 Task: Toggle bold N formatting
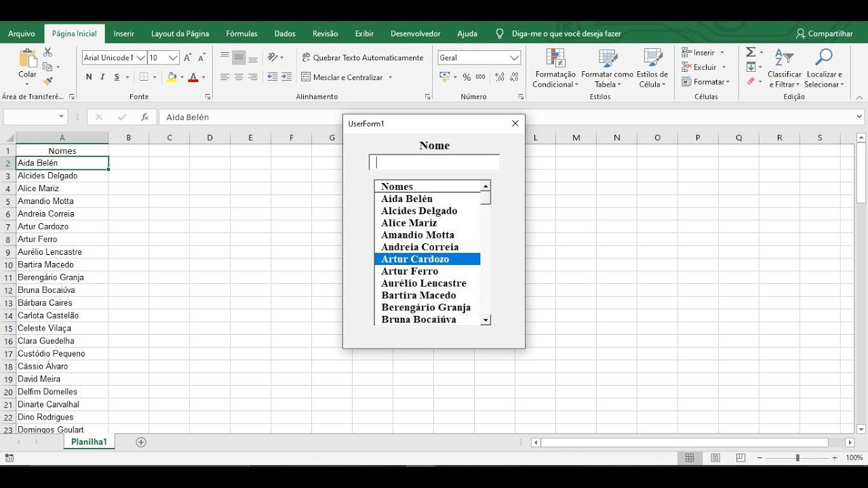[89, 77]
